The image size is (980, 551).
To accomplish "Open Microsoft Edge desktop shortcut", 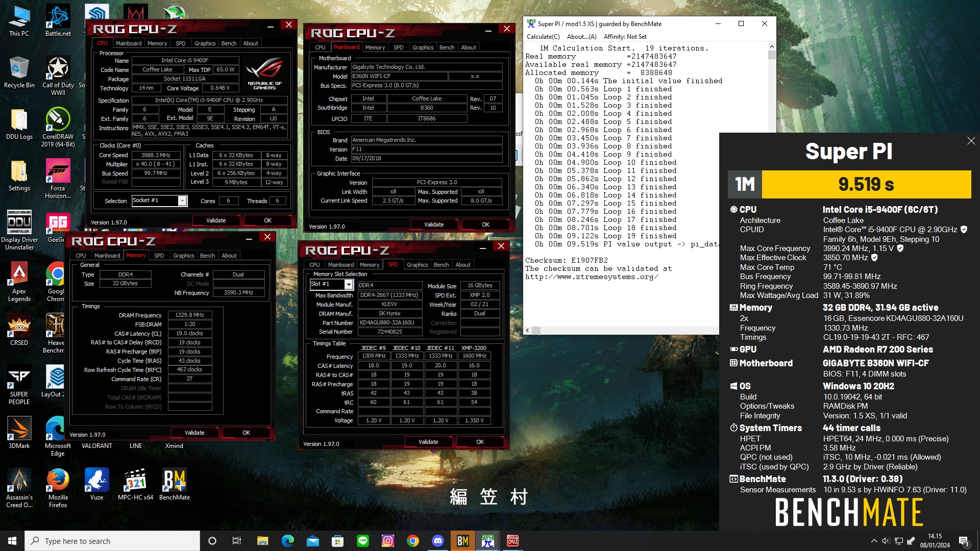I will pos(58,436).
